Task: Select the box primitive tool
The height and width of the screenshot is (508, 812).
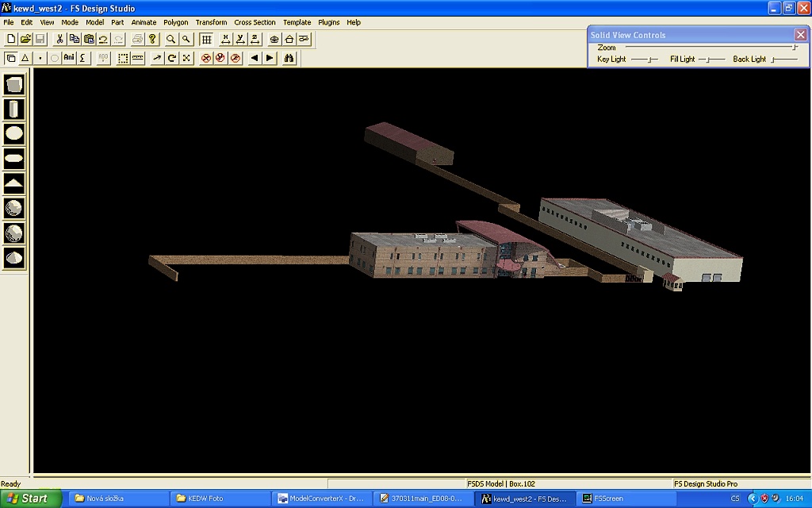Action: click(x=14, y=85)
